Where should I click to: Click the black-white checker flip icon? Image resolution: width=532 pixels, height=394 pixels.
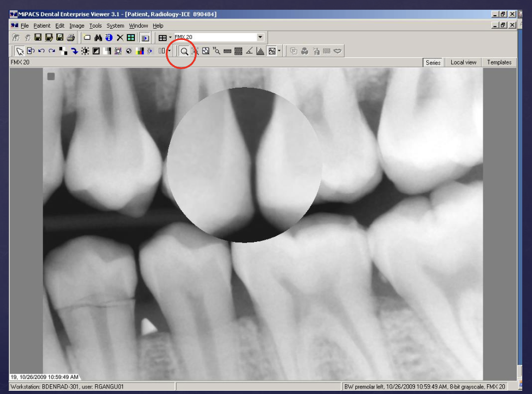(x=63, y=51)
